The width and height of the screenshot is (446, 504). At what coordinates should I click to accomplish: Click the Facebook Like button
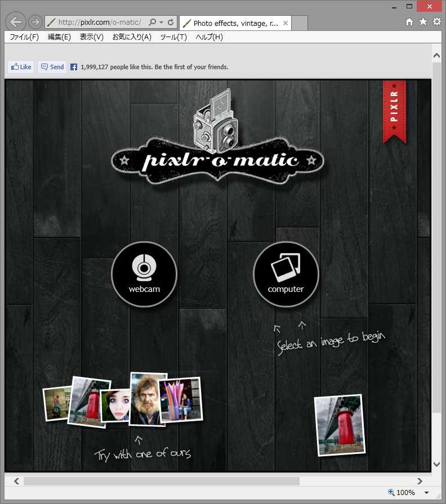point(21,67)
